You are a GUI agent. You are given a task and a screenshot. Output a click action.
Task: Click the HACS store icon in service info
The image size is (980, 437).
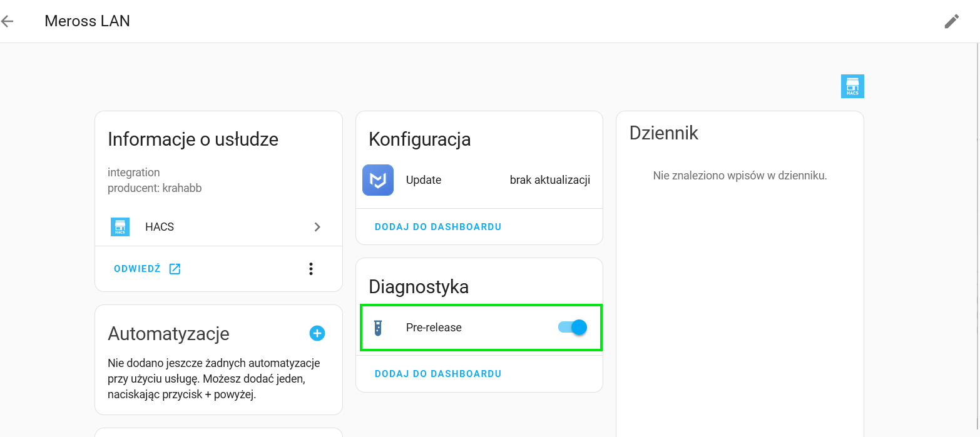coord(120,227)
